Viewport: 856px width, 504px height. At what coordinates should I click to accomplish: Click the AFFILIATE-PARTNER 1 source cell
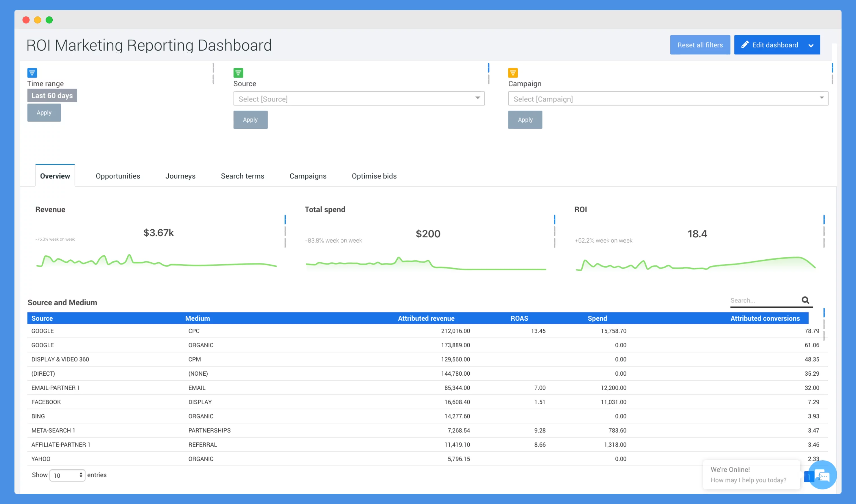click(61, 445)
